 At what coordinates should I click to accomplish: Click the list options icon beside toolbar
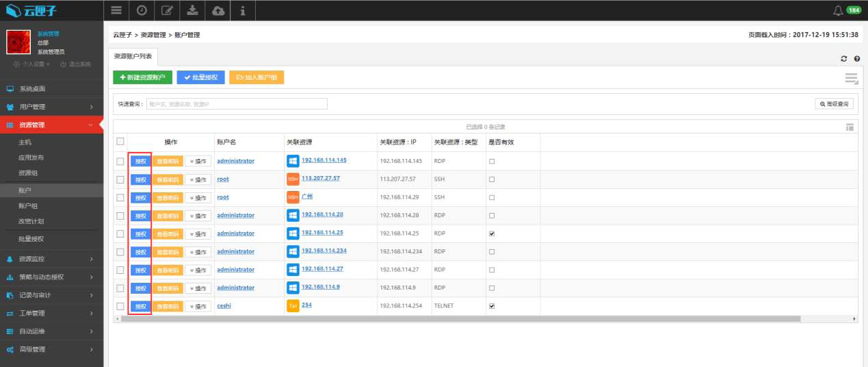tap(851, 79)
